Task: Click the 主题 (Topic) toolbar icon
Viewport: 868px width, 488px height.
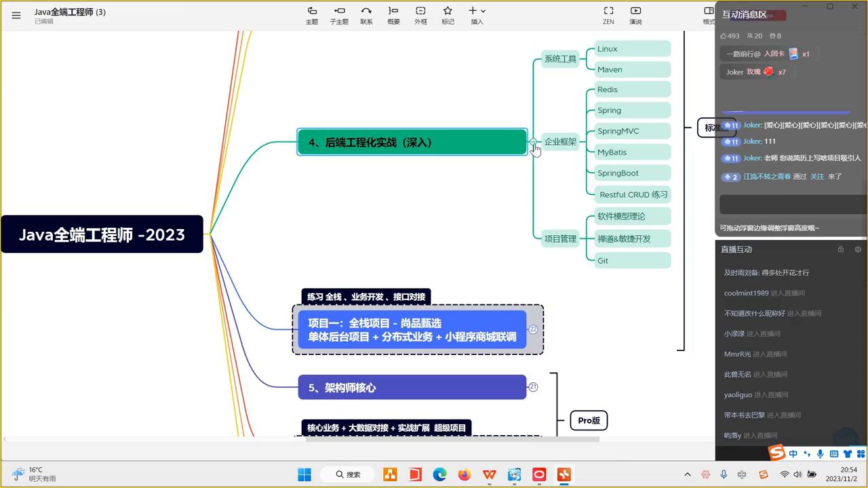Action: (x=312, y=14)
